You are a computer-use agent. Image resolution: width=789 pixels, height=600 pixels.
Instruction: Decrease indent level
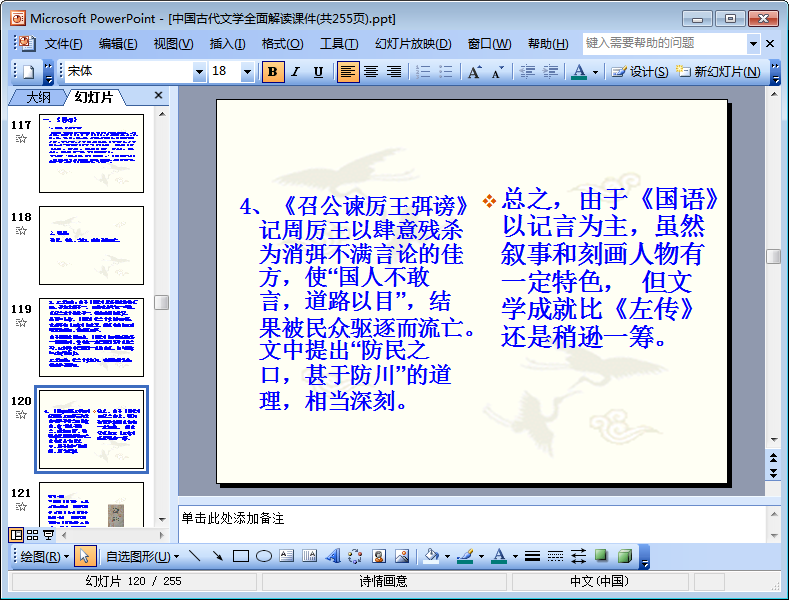pos(527,72)
